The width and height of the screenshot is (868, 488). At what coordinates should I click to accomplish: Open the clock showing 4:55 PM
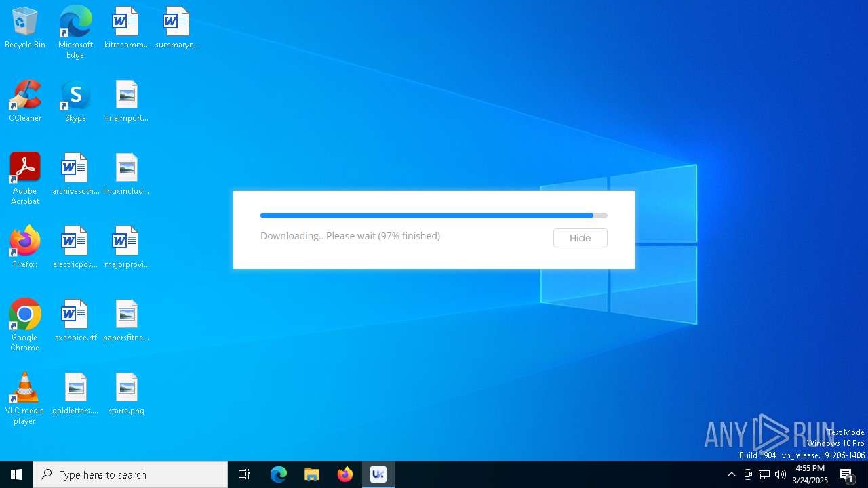[x=810, y=474]
